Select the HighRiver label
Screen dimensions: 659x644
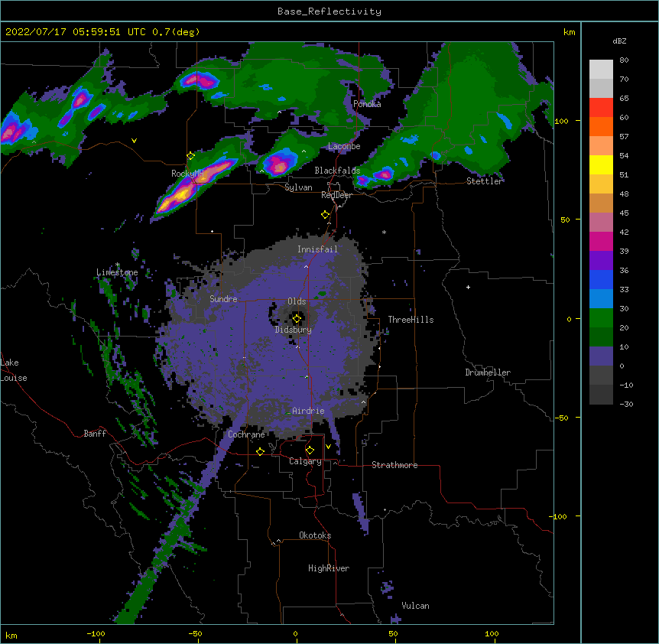tap(329, 568)
